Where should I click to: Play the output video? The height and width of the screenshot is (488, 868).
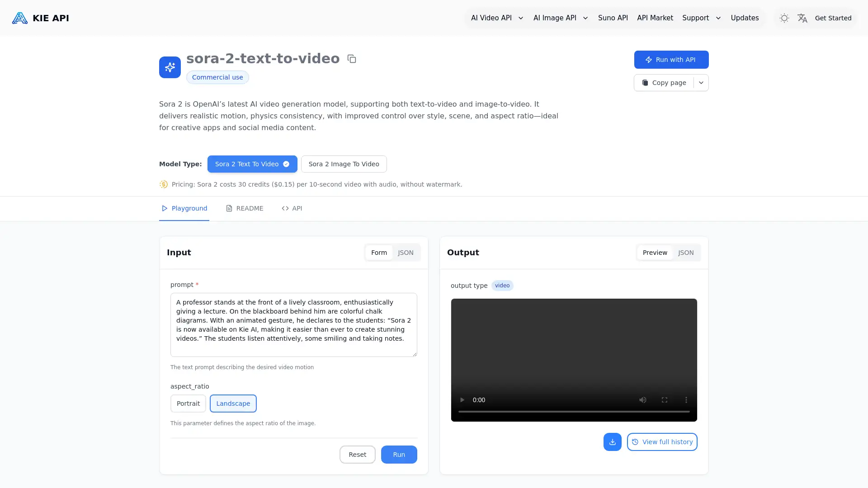pyautogui.click(x=462, y=400)
